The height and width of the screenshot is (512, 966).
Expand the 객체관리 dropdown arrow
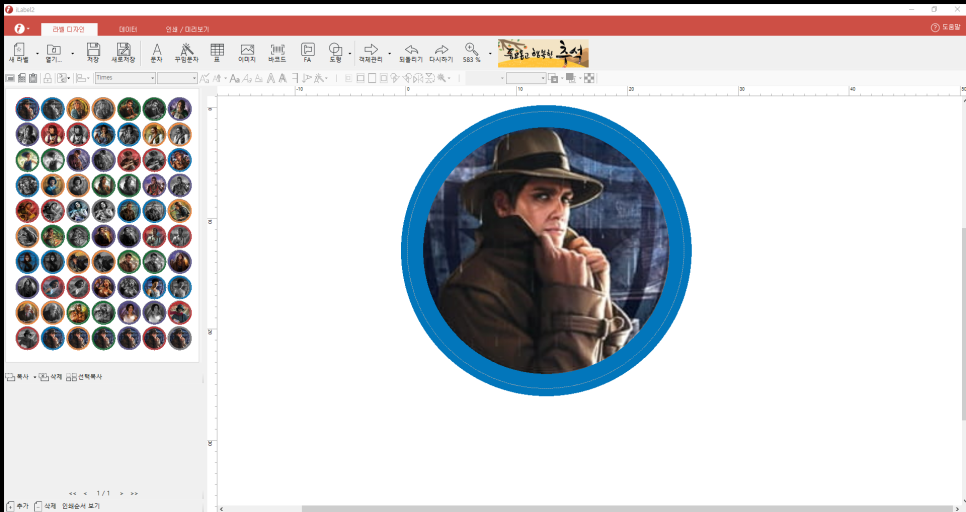tap(389, 54)
